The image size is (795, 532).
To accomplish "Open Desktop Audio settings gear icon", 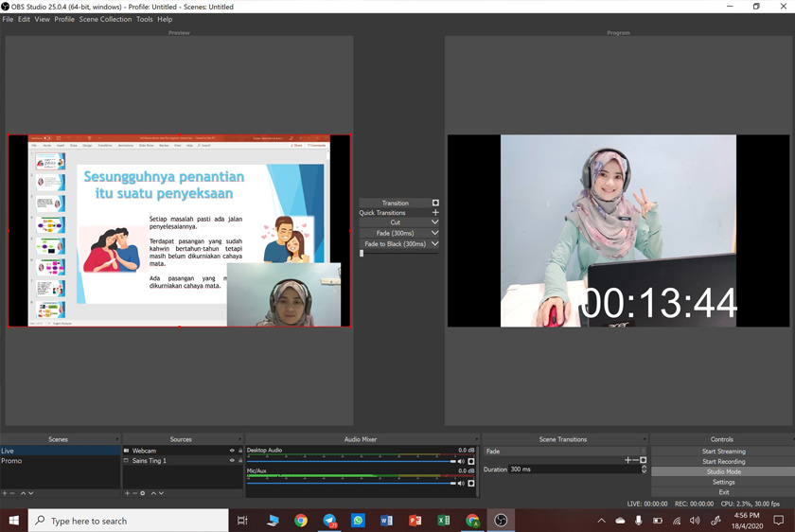I will coord(471,462).
